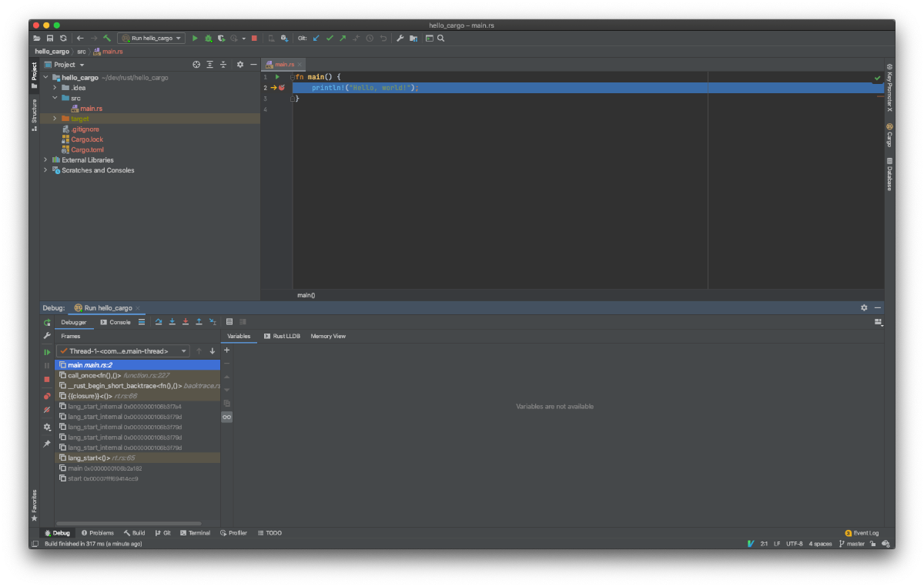Switch to Memory View tab
924x587 pixels.
328,336
